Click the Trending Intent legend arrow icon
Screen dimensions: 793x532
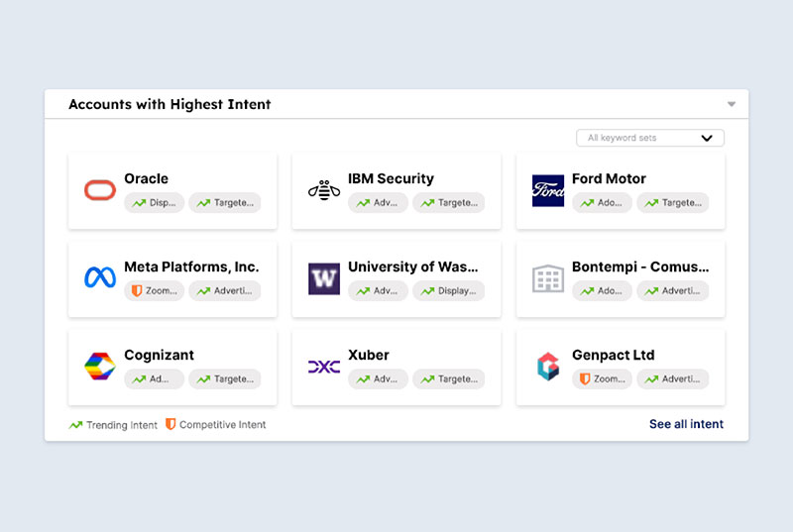coord(76,425)
